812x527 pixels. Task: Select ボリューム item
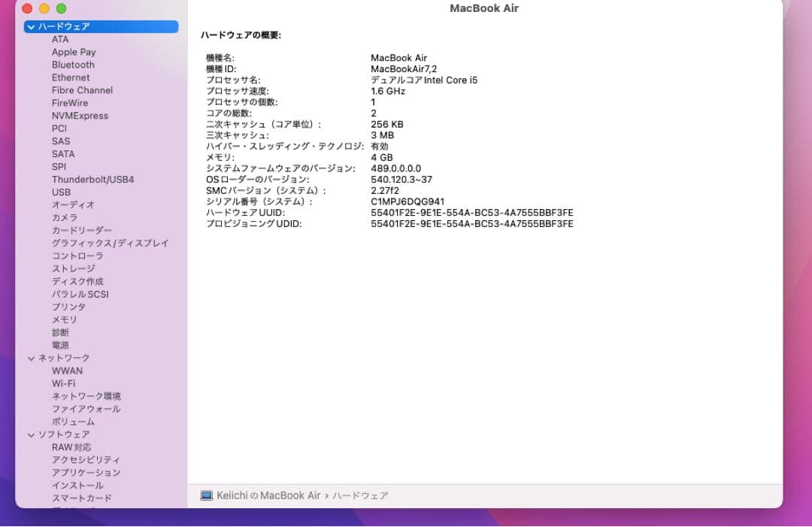coord(73,422)
